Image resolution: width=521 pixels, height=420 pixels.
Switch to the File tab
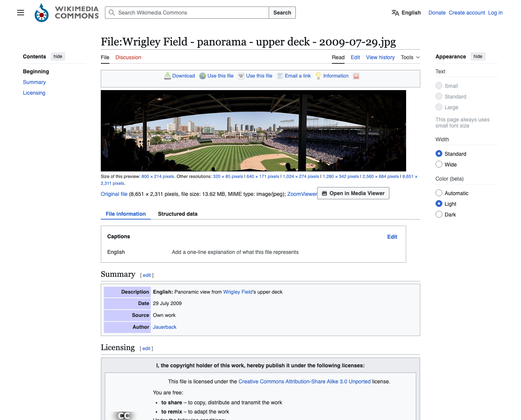coord(105,57)
